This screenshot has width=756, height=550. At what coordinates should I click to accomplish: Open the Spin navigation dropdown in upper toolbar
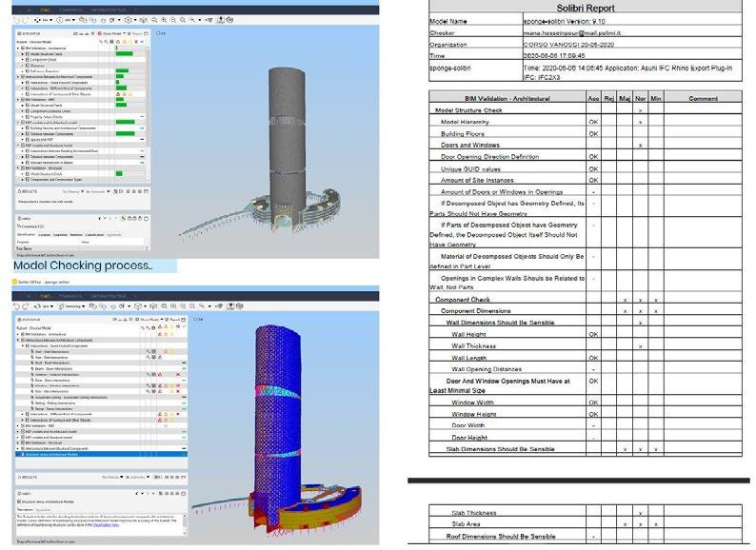point(44,20)
